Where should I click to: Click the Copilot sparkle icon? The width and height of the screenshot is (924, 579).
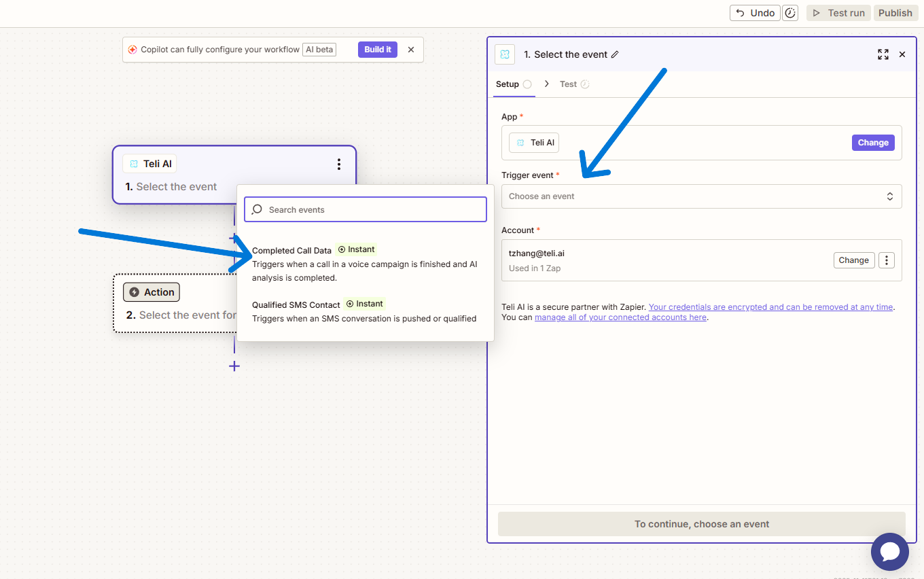(132, 50)
